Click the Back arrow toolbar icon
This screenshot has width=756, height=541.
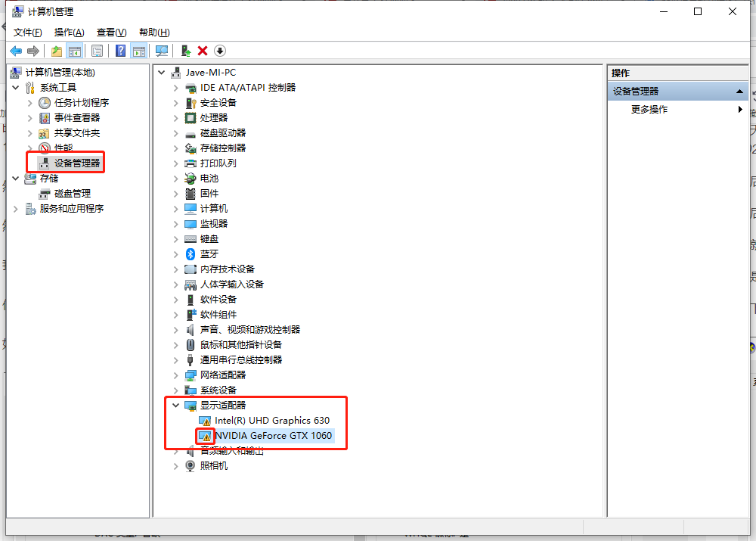[x=16, y=51]
